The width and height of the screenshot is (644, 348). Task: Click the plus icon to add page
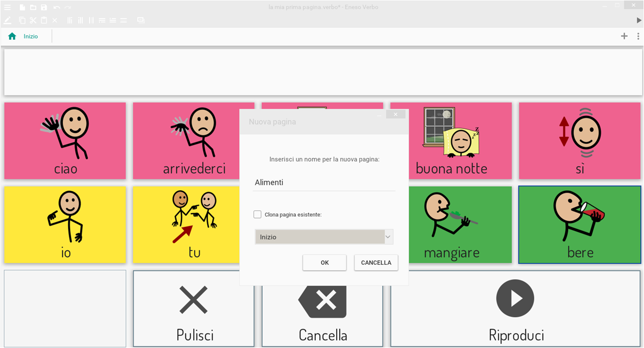pyautogui.click(x=624, y=36)
